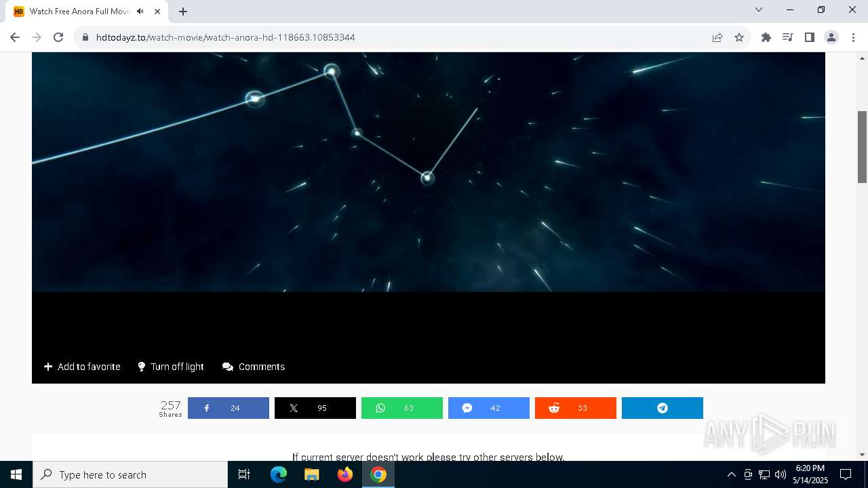Open Chrome extensions puzzle icon
868x488 pixels.
(766, 37)
